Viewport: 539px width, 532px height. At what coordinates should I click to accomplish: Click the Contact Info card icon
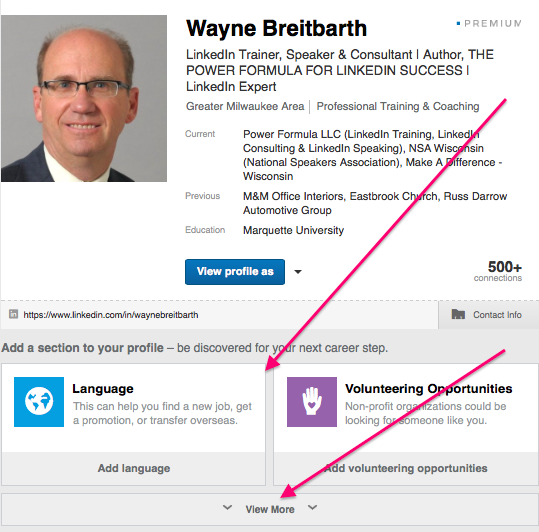coord(458,314)
